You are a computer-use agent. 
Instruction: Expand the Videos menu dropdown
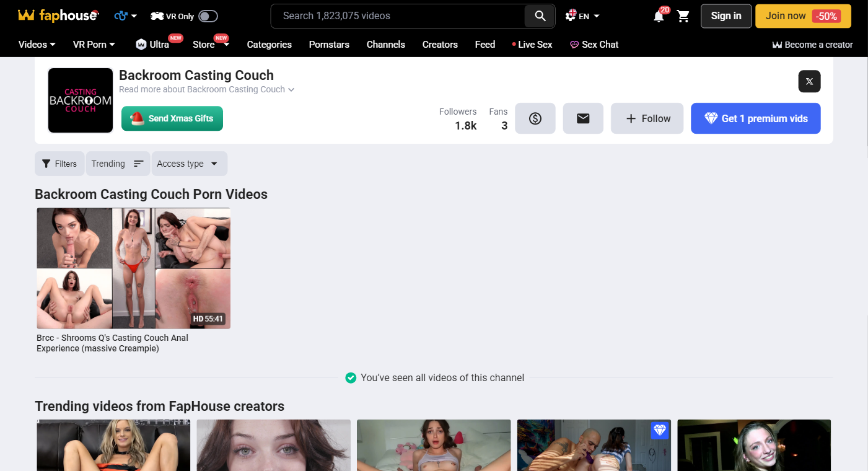click(37, 45)
